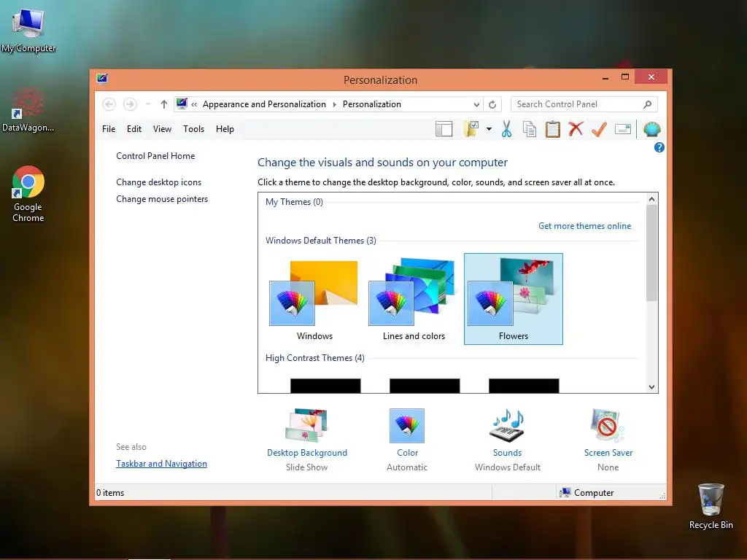Open My Computer desktop icon
Viewport: 747px width, 560px height.
click(x=28, y=30)
